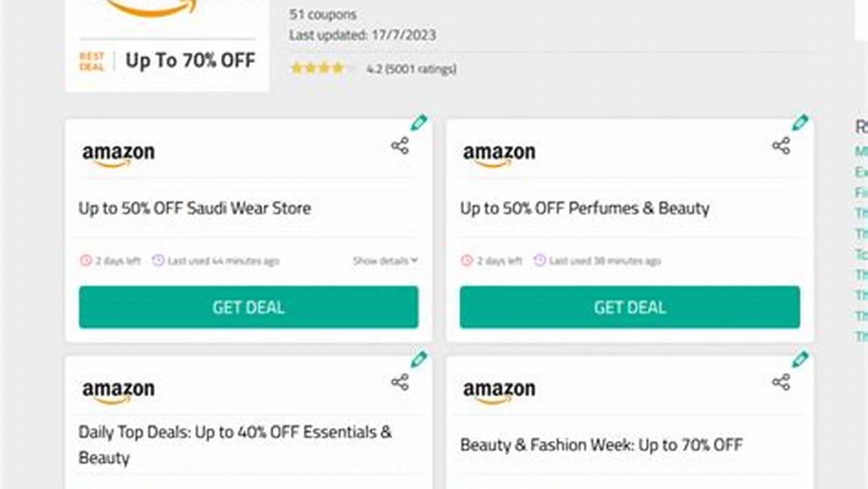868x489 pixels.
Task: Click GET DEAL for Saudi Wear Store offer
Action: pyautogui.click(x=248, y=307)
